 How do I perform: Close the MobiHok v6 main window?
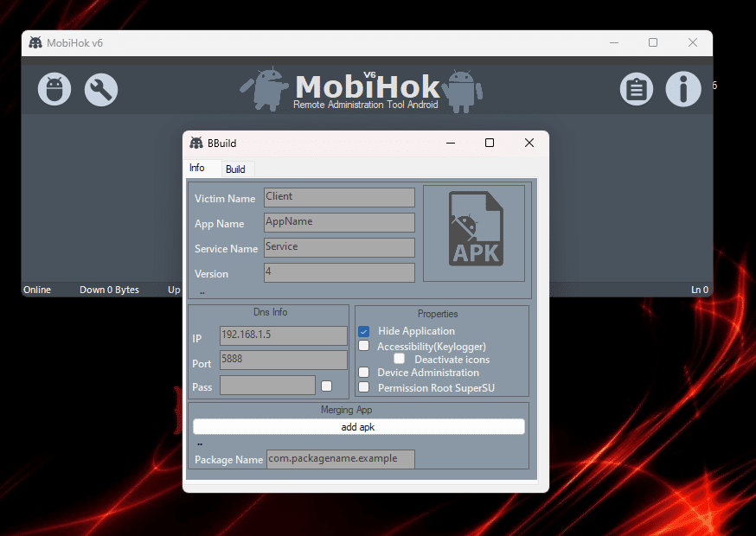point(692,43)
